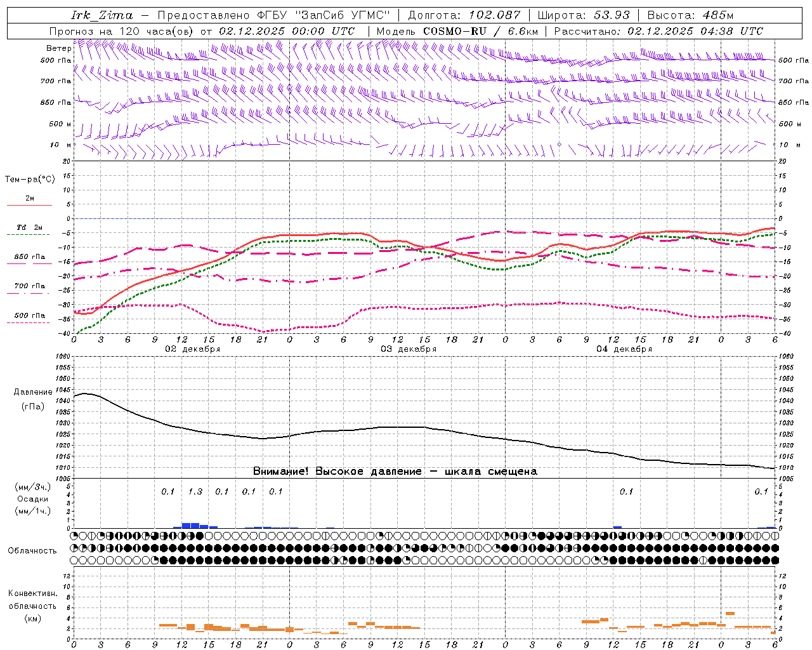Viewport: 812px width, 650px height.
Task: Select the (мм/3ч.) precipitation unit label
Action: tap(33, 487)
